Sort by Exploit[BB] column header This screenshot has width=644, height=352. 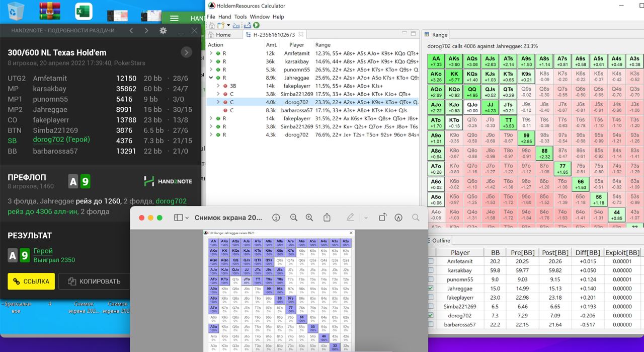click(622, 253)
